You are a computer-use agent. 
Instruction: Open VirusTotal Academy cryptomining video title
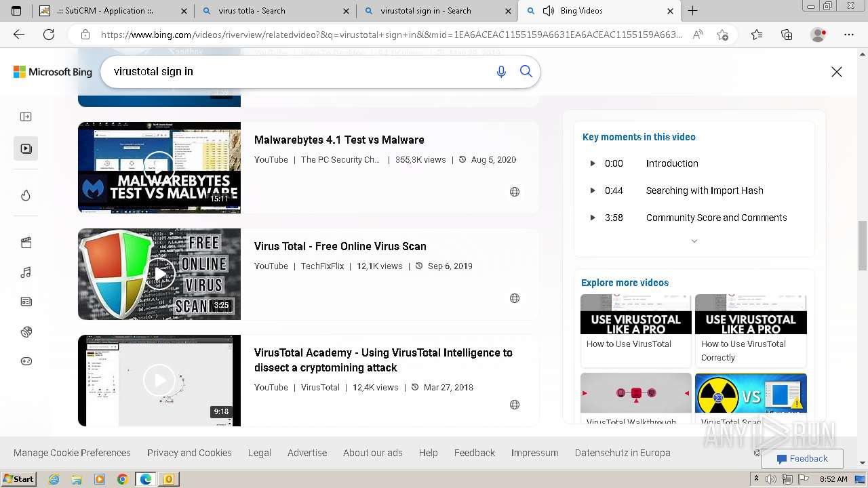[x=383, y=360]
